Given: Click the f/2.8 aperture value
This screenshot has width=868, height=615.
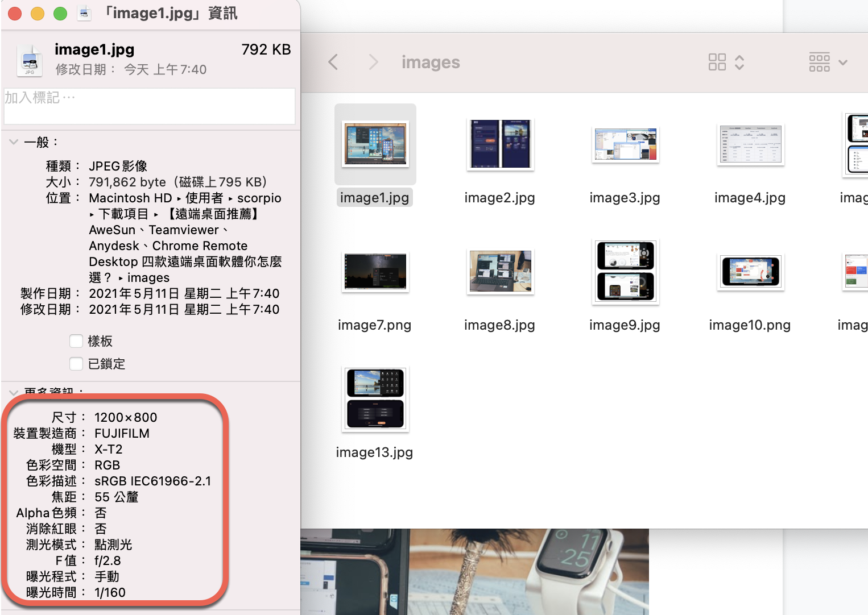Looking at the screenshot, I should [x=108, y=560].
